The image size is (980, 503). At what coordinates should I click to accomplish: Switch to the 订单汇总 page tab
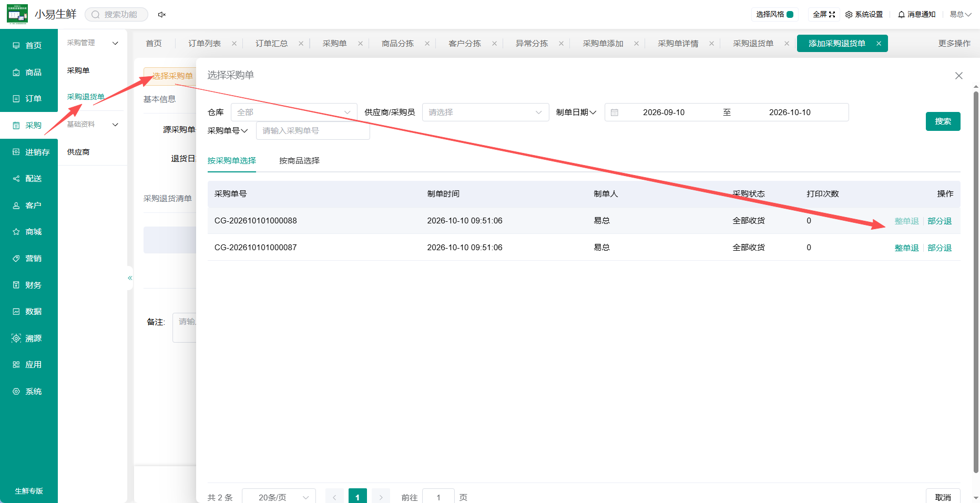(272, 43)
